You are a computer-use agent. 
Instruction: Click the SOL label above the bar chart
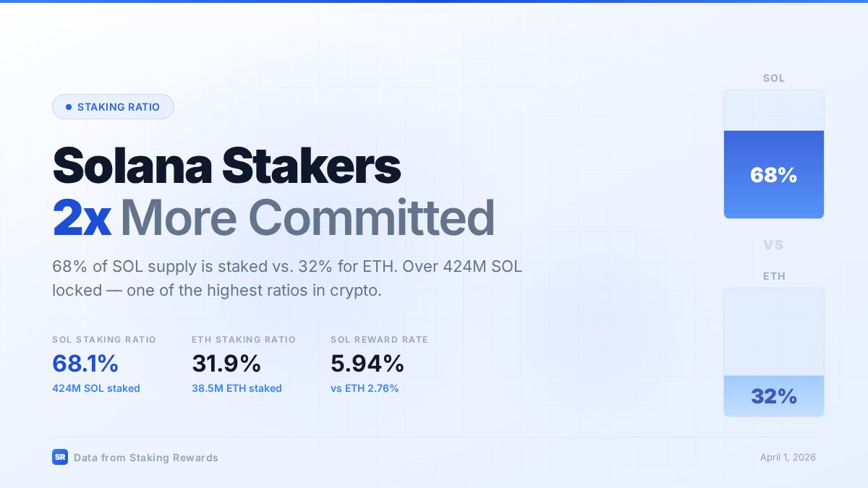click(x=773, y=78)
